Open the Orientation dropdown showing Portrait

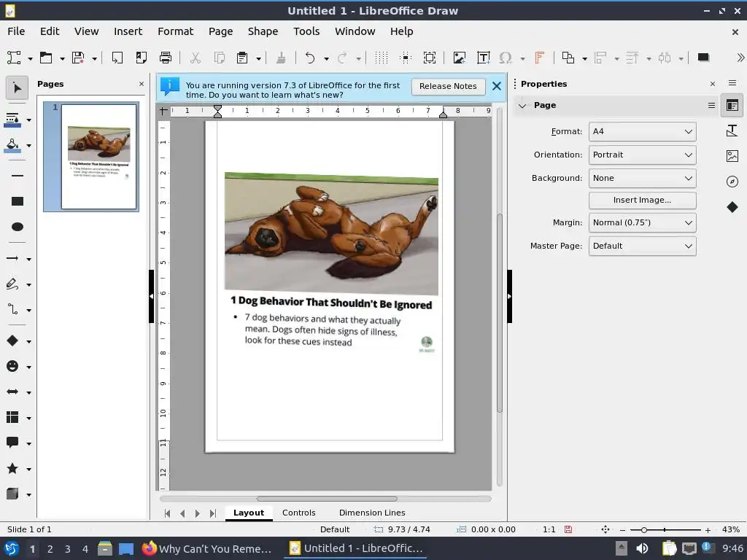click(642, 155)
